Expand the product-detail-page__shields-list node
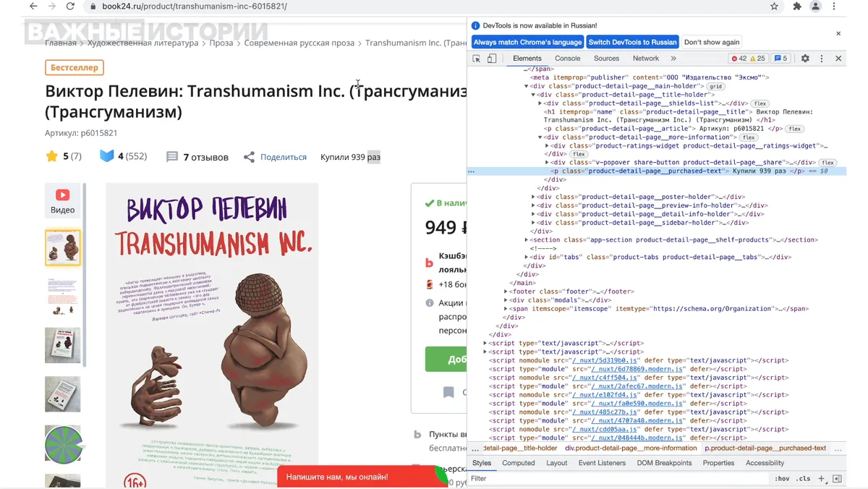This screenshot has height=489, width=868. [540, 103]
